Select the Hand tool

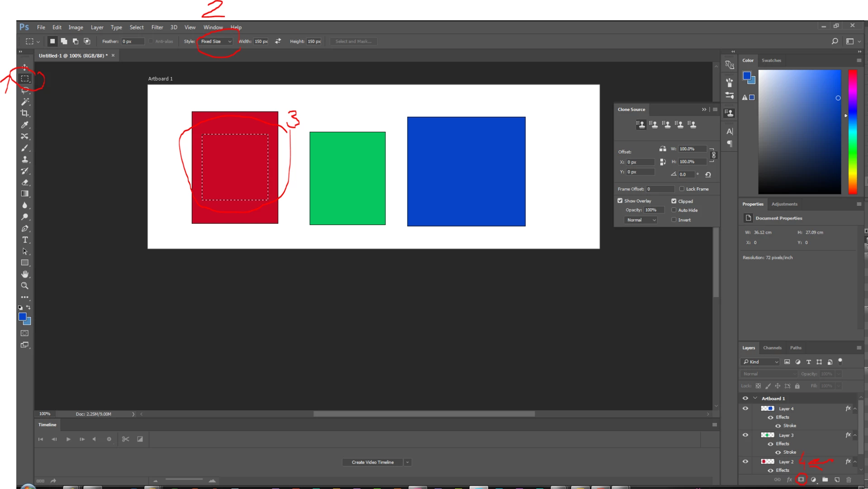pyautogui.click(x=25, y=274)
